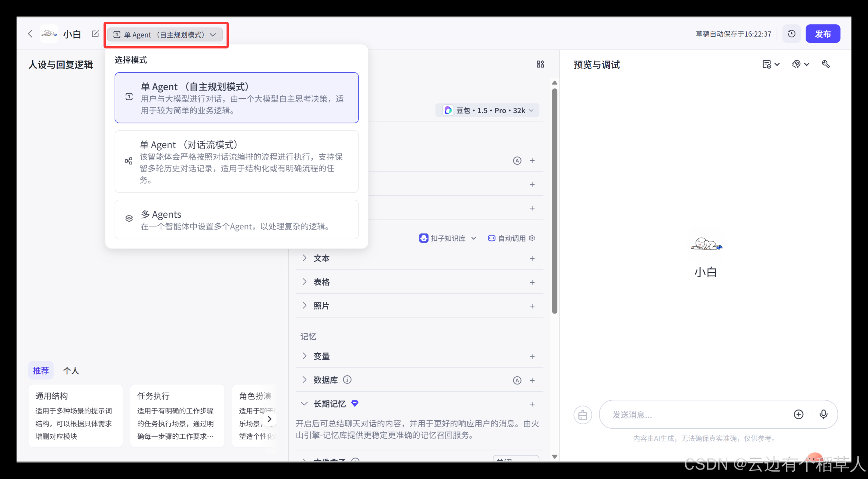Open the persona brain icon dropdown in preview header
Image resolution: width=868 pixels, height=479 pixels.
click(801, 64)
